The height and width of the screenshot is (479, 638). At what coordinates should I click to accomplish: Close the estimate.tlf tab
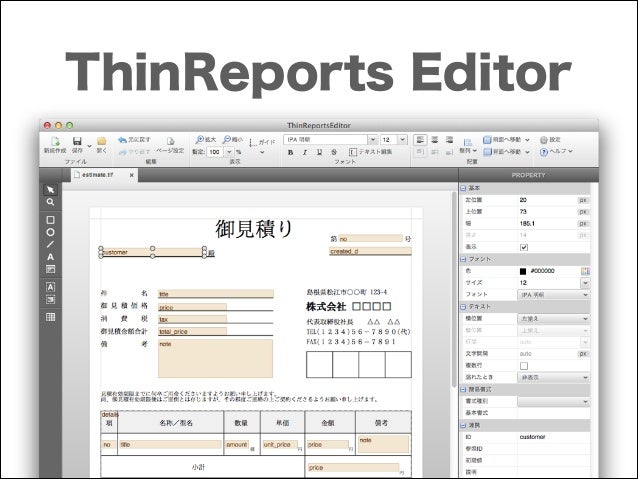(x=131, y=175)
